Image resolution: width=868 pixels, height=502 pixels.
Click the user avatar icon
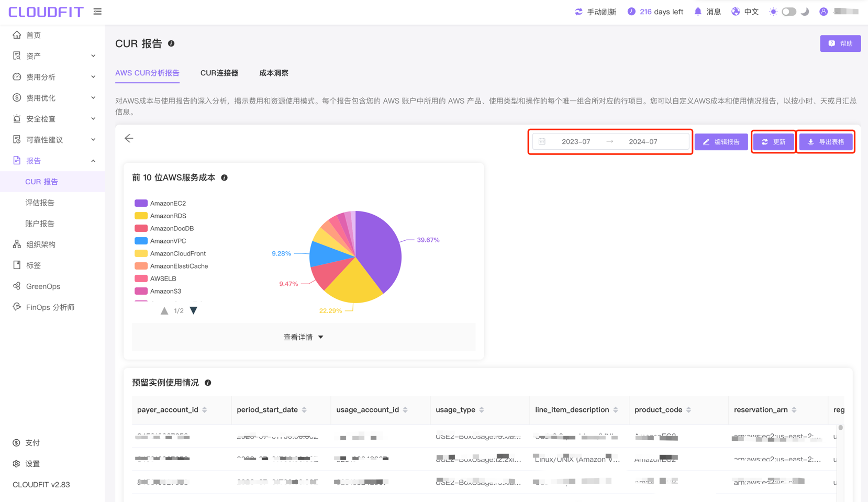coord(824,12)
